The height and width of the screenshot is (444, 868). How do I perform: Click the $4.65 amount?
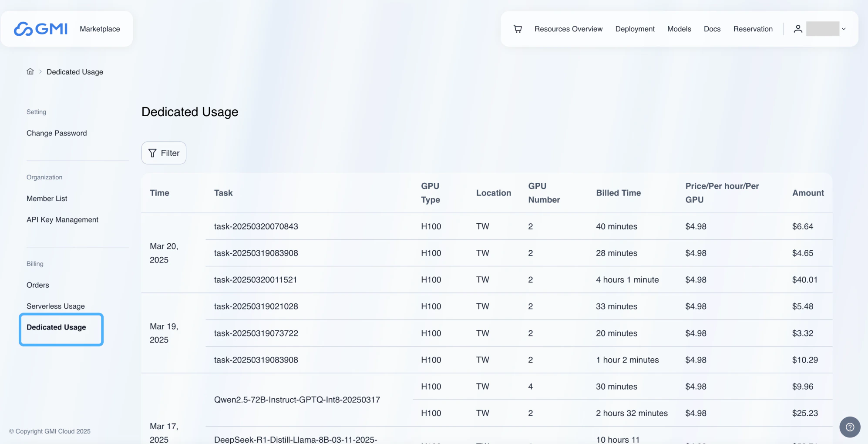(x=802, y=253)
